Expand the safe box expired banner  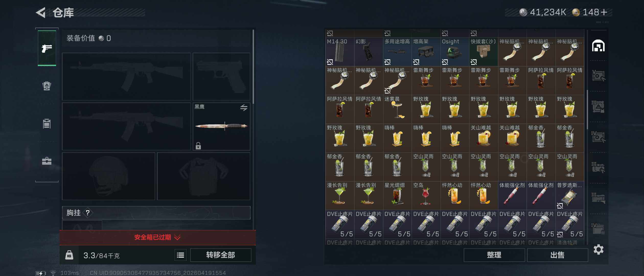pyautogui.click(x=158, y=237)
